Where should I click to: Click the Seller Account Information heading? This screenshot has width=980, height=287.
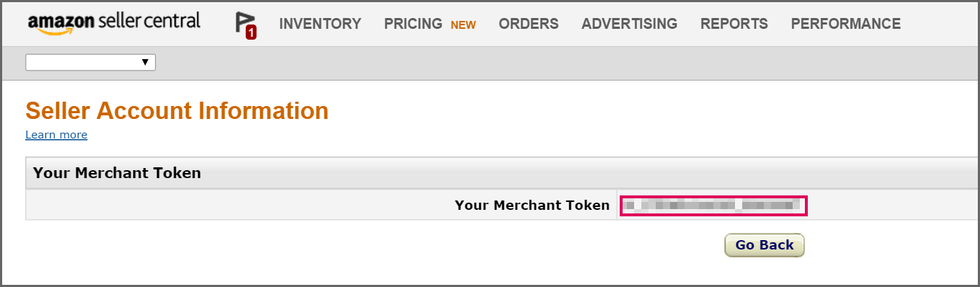[x=177, y=111]
